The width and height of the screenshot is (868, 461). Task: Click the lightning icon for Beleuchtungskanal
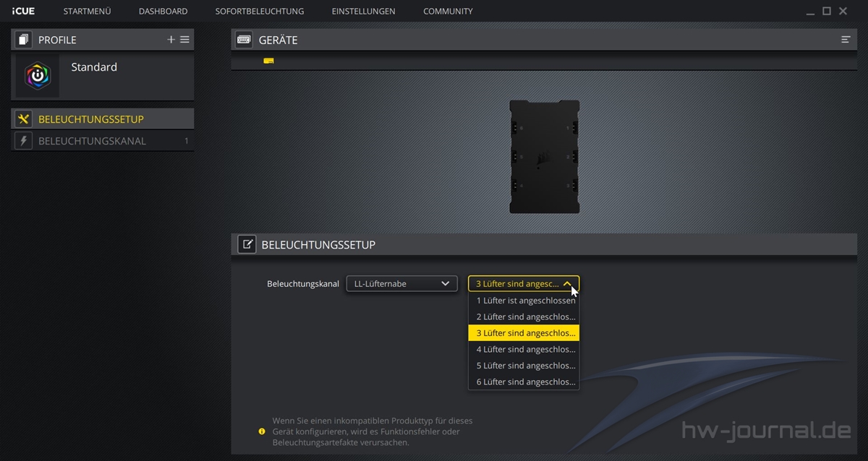[x=23, y=141]
